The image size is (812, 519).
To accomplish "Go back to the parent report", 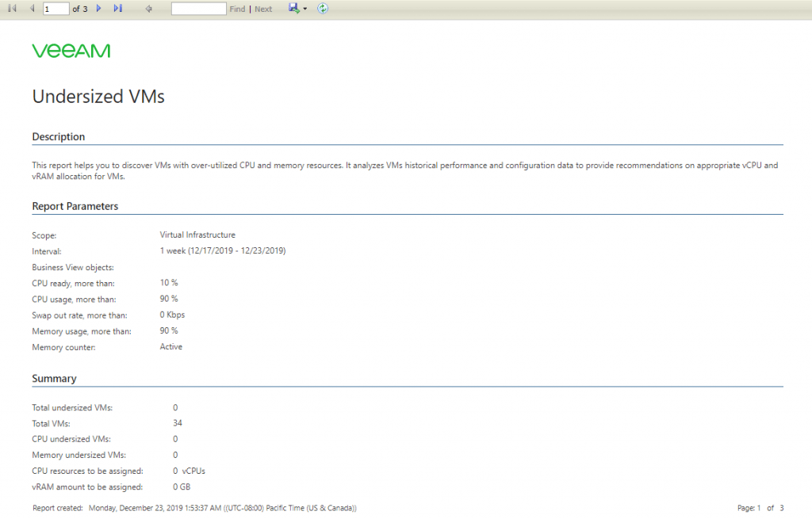I will pyautogui.click(x=148, y=8).
